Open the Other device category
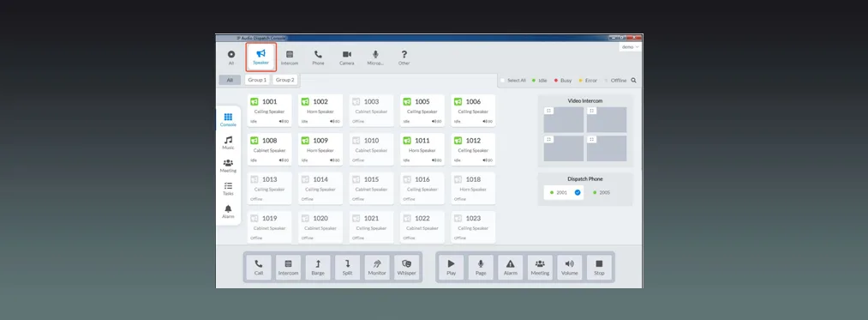Image resolution: width=868 pixels, height=320 pixels. [404, 57]
